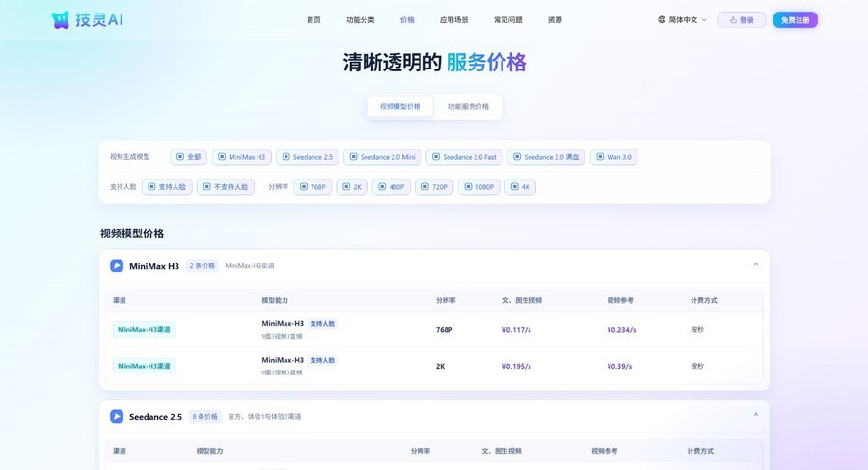Image resolution: width=868 pixels, height=470 pixels.
Task: Click the 技灵AI logo icon
Action: coord(61,20)
